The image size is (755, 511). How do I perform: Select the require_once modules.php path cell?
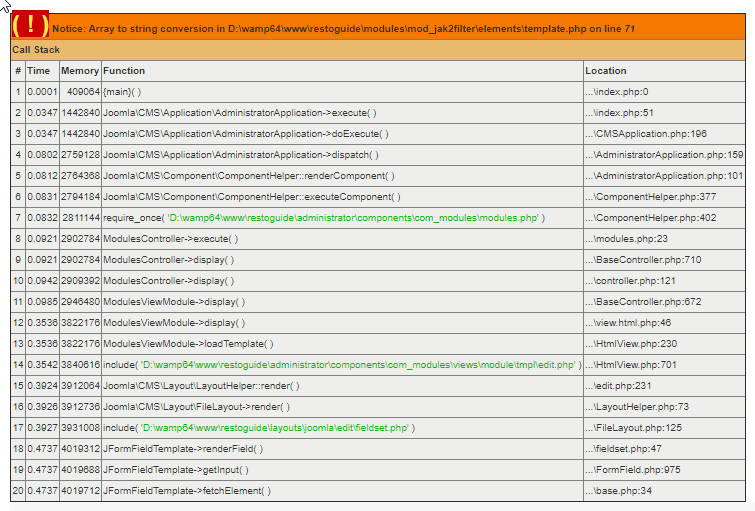click(342, 218)
